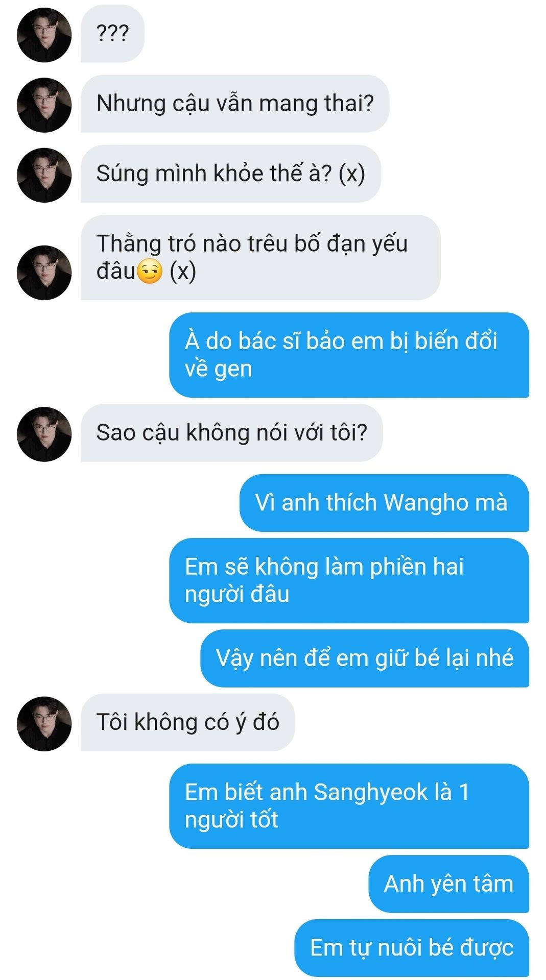Tap the smirking emoji in the message
This screenshot has width=546, height=980.
pos(150,272)
